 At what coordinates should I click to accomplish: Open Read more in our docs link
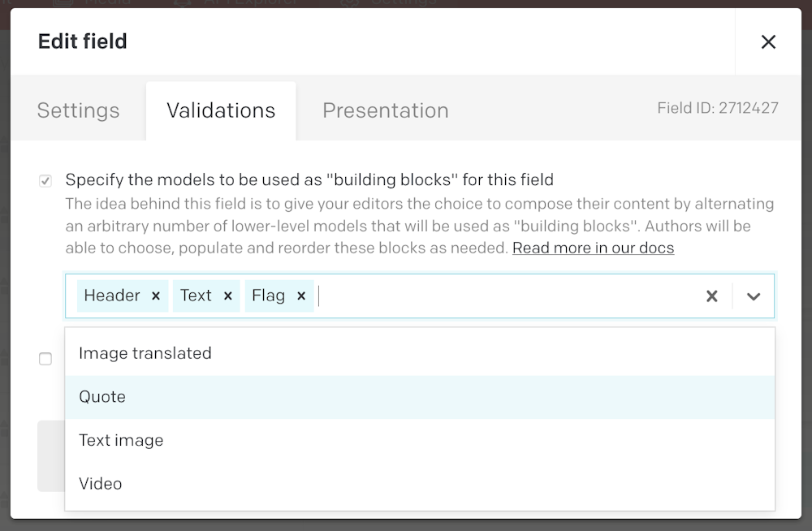pyautogui.click(x=593, y=248)
